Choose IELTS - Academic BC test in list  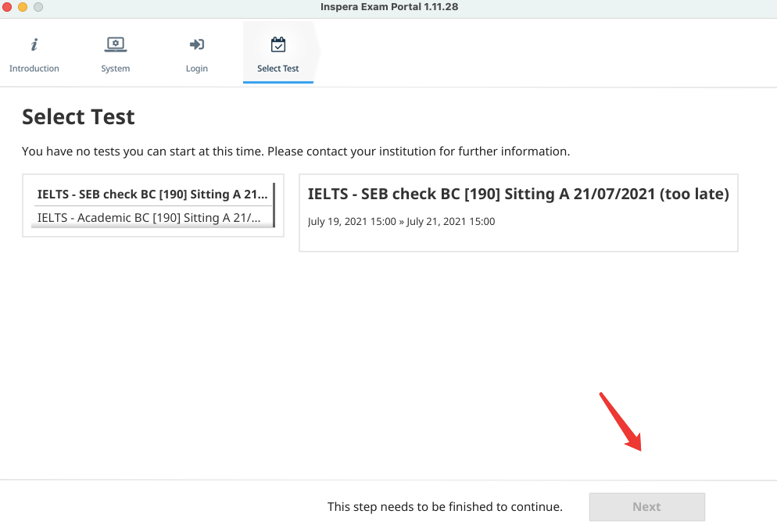point(149,218)
